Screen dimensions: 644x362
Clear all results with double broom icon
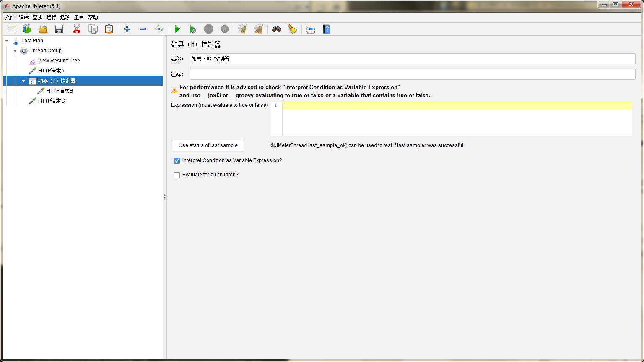pos(259,29)
